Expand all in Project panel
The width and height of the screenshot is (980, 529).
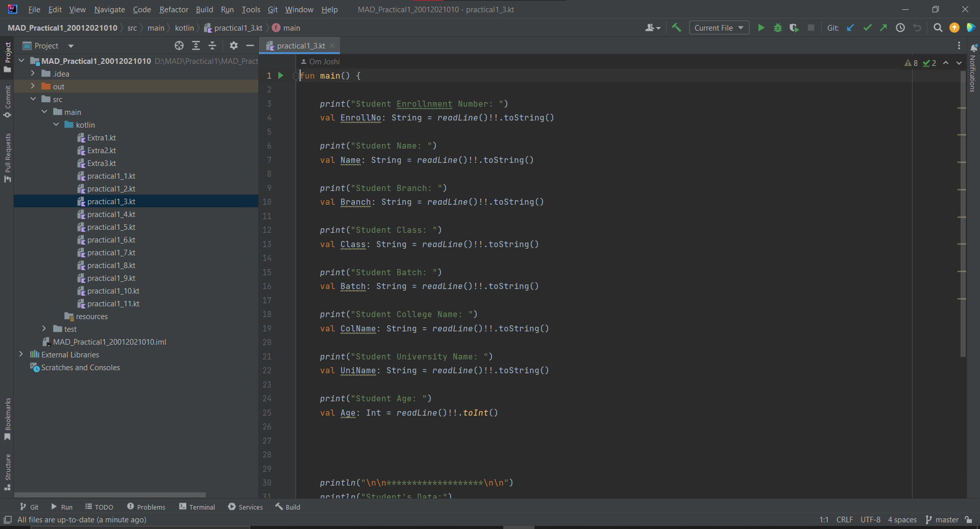[x=196, y=46]
